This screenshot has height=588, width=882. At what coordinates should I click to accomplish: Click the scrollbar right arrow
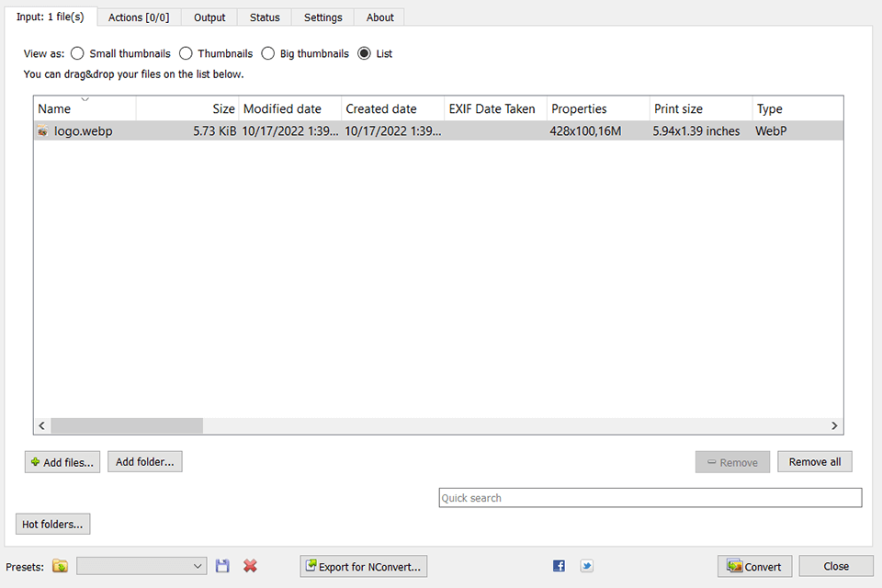point(834,426)
